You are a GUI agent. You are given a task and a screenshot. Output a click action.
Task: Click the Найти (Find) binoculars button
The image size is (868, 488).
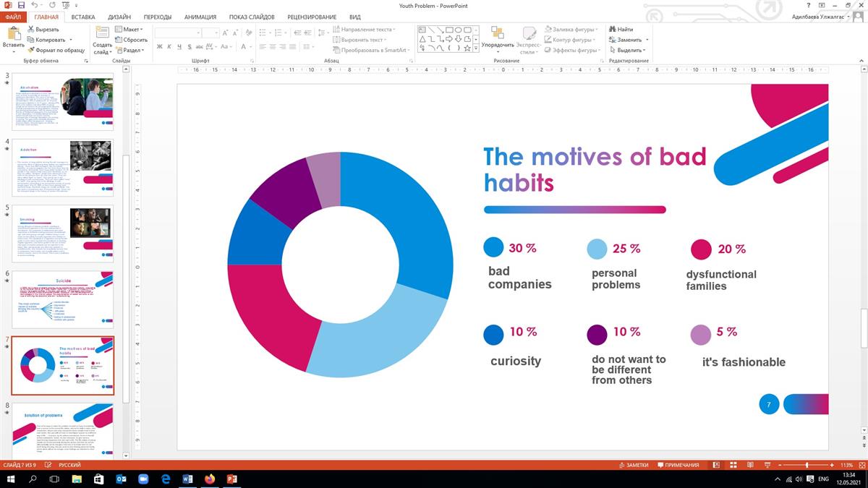[x=621, y=30]
